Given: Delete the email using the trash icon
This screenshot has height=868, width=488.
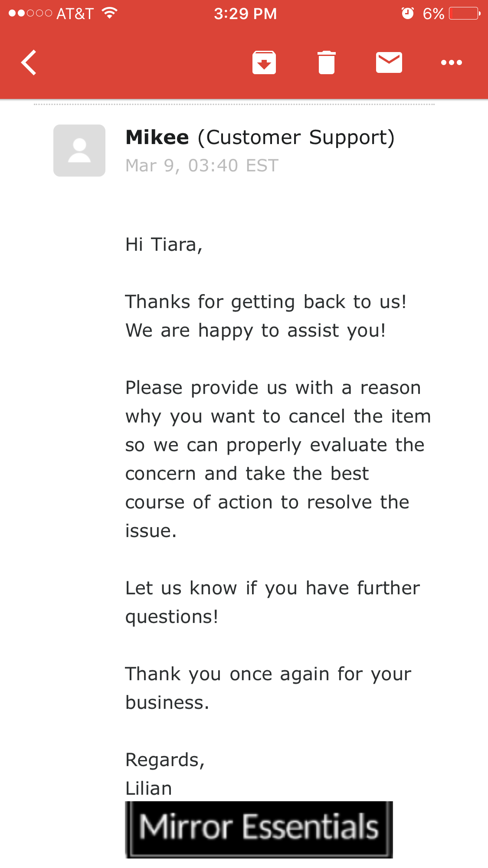Looking at the screenshot, I should coord(327,62).
